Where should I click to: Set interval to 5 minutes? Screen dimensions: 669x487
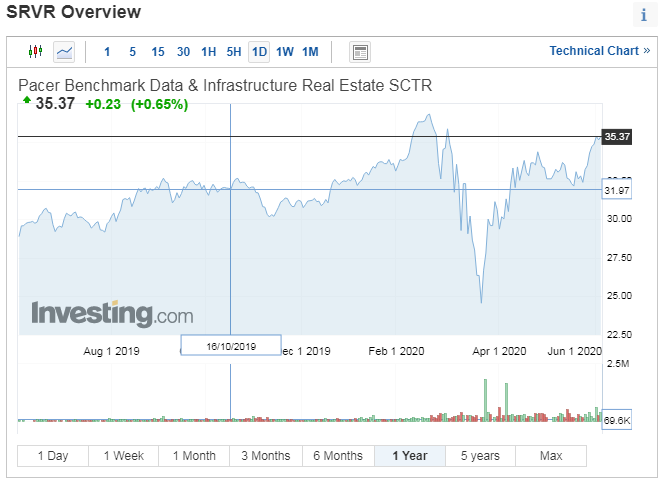pos(133,52)
